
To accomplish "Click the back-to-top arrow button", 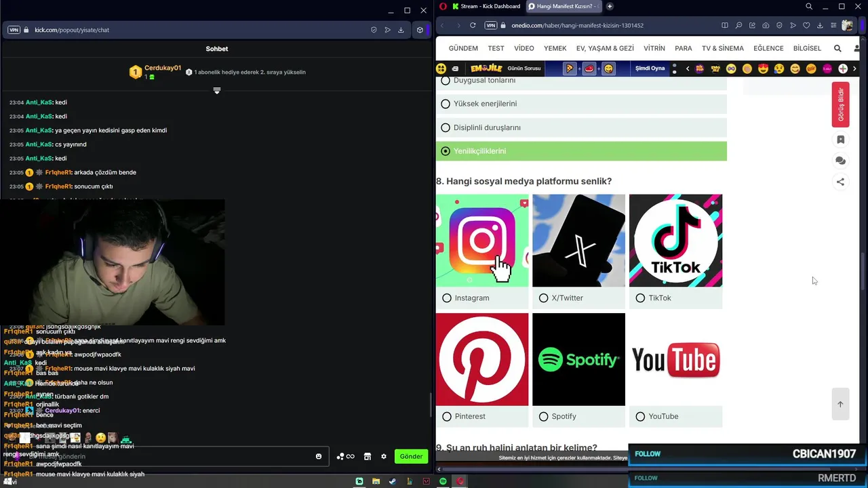I will [840, 405].
